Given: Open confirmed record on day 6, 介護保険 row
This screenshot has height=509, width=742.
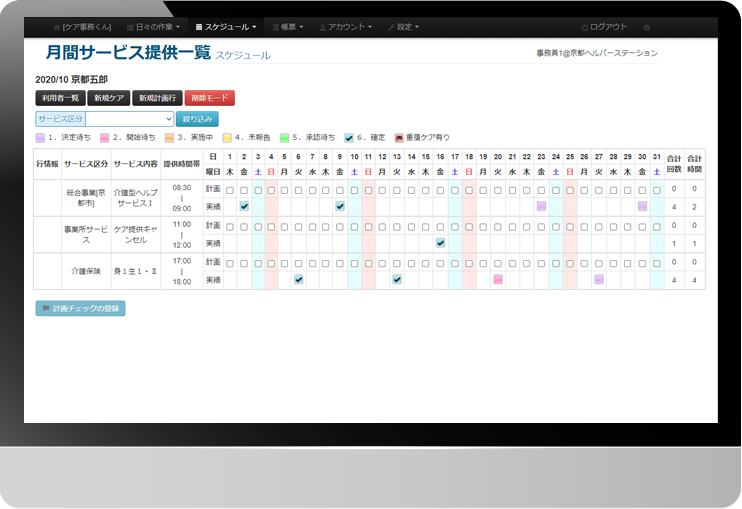Looking at the screenshot, I should pos(299,280).
